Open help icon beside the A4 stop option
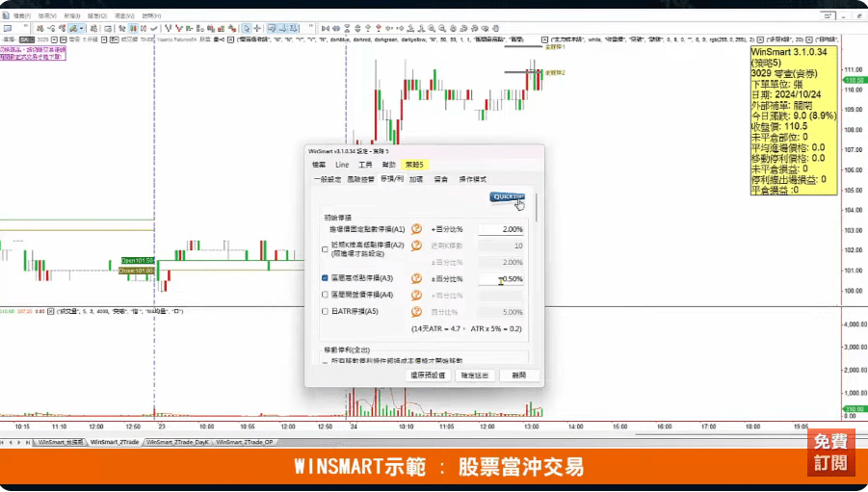Image resolution: width=868 pixels, height=492 pixels. click(416, 295)
